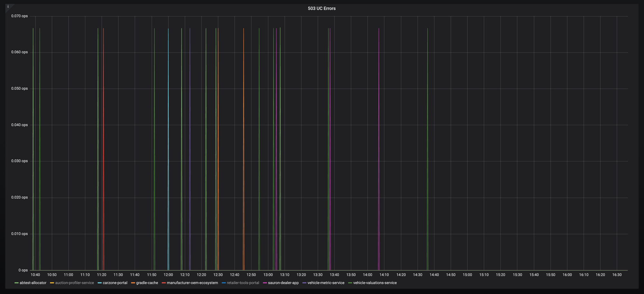Toggle sauron-dealer-app legend entry

[283, 283]
